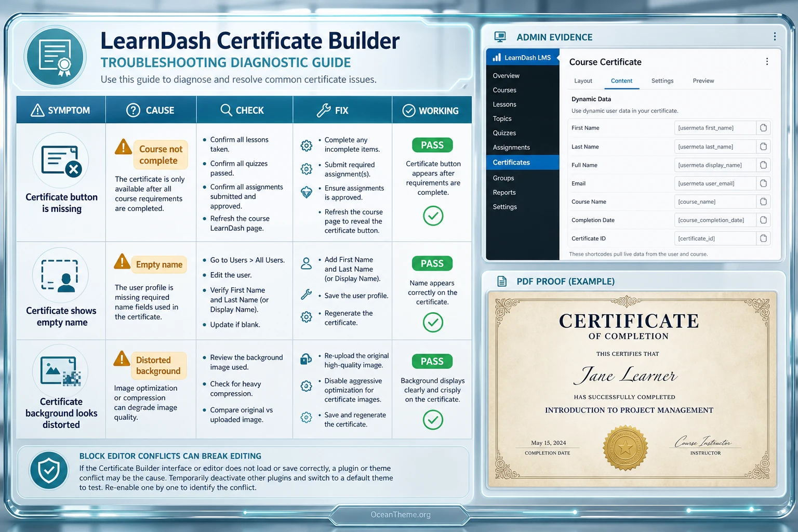The width and height of the screenshot is (798, 532).
Task: Click the gear icon beside Disable aggressive optimization
Action: pos(307,386)
